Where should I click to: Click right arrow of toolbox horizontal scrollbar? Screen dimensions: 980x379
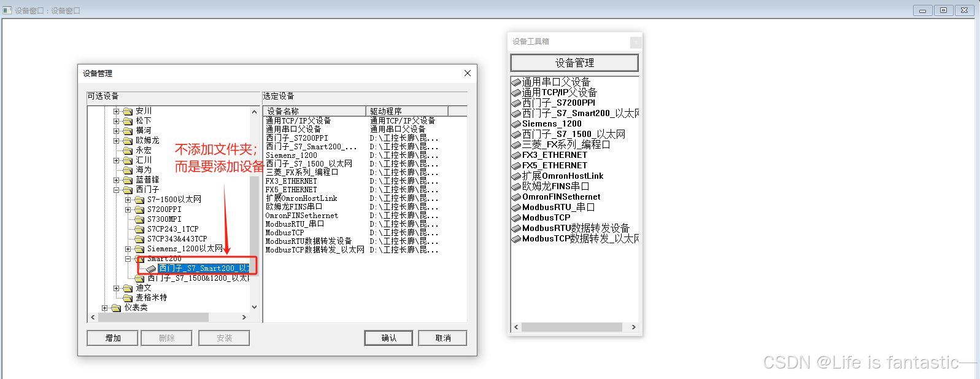pos(633,327)
